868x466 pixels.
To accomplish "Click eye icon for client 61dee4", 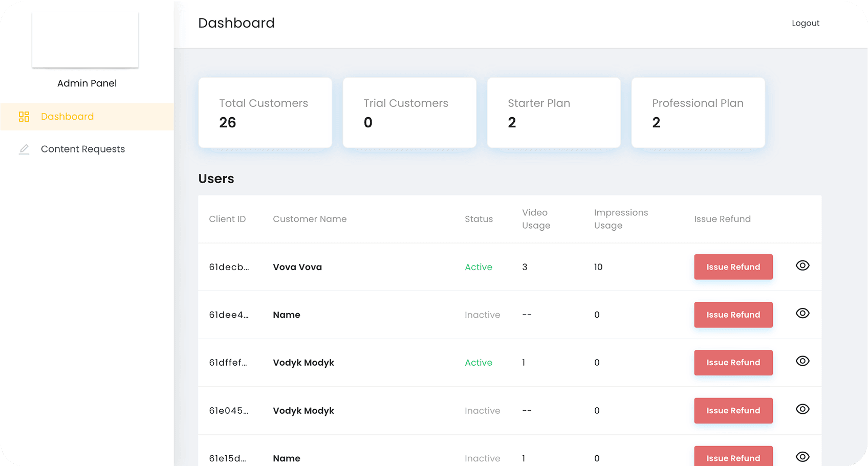I will pyautogui.click(x=802, y=314).
